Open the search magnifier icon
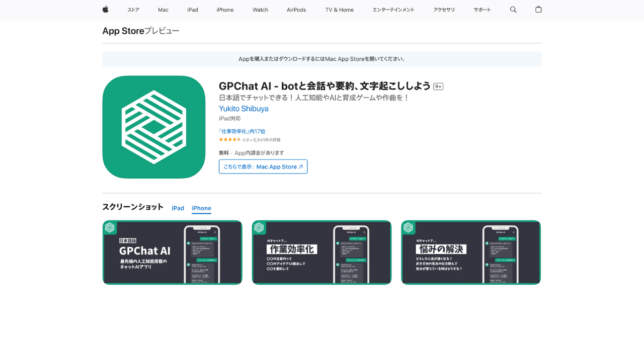The height and width of the screenshot is (337, 644). pyautogui.click(x=513, y=10)
